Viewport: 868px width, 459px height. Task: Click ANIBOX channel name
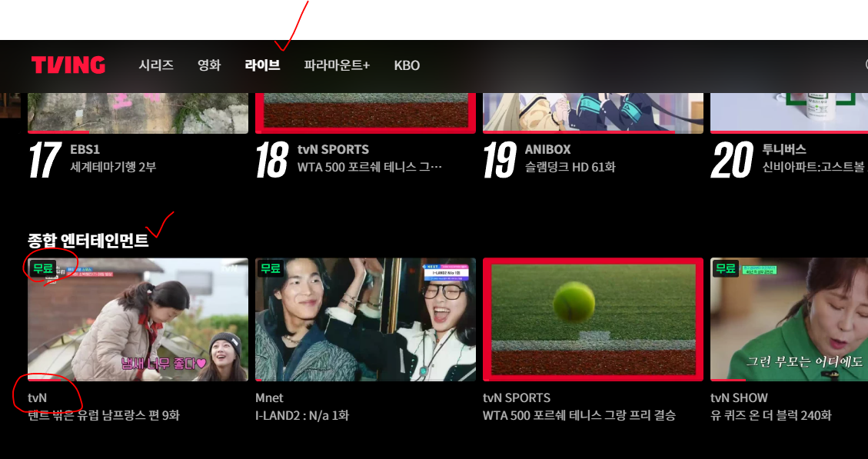coord(547,149)
